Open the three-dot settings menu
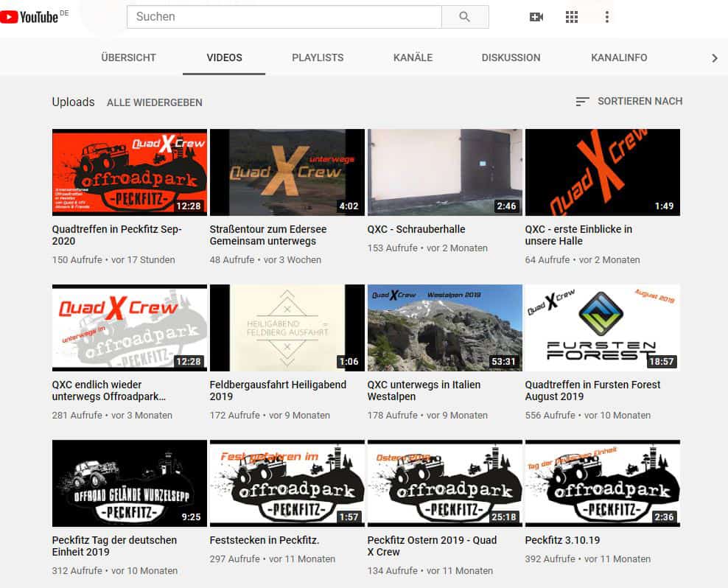Screen dimensions: 728x588 coord(607,17)
